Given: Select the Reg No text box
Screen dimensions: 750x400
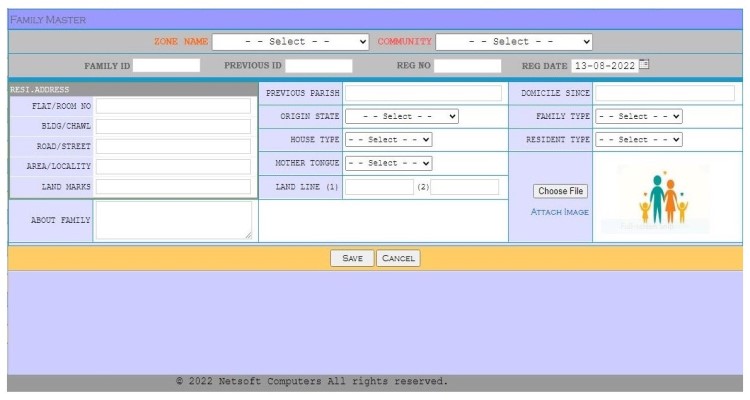Looking at the screenshot, I should click(x=467, y=66).
